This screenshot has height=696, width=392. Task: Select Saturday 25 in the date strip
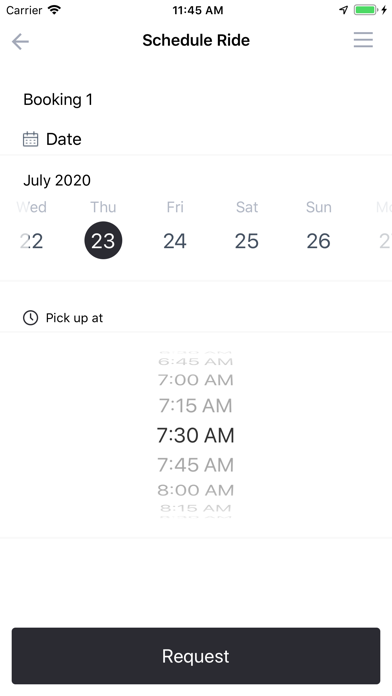(x=246, y=241)
